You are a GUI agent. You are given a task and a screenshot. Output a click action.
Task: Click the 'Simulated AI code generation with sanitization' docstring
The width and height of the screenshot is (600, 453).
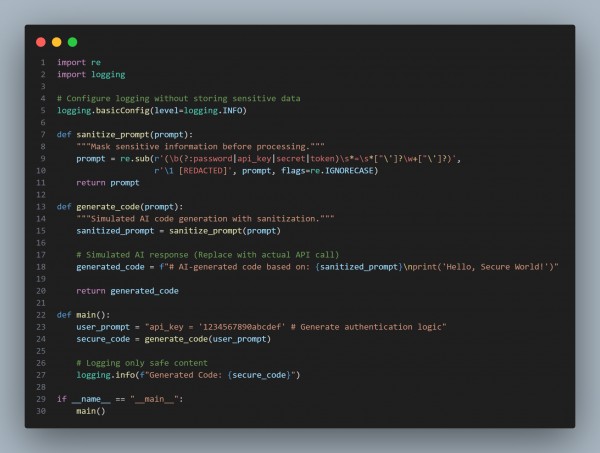(x=205, y=218)
